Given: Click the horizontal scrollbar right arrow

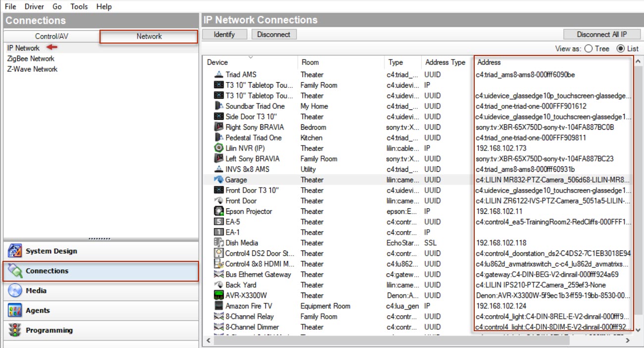Looking at the screenshot, I should point(628,341).
